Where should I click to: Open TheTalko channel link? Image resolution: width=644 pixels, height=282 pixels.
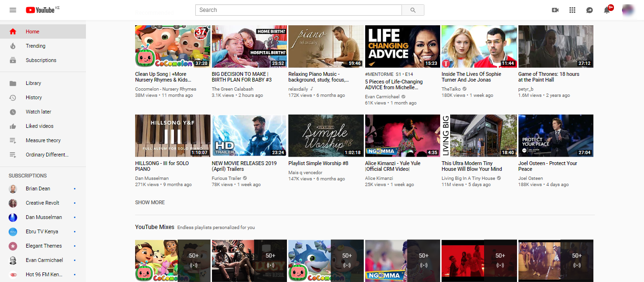click(452, 89)
